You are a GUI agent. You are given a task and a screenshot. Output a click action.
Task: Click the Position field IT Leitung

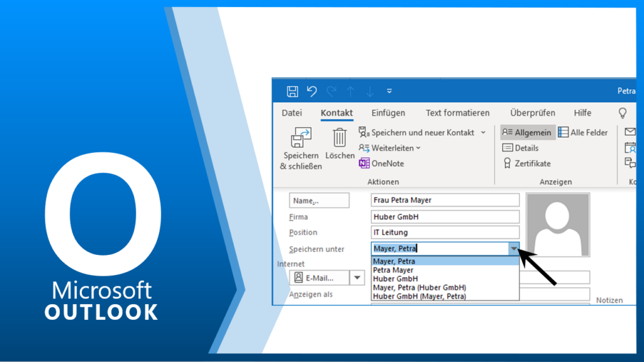(x=445, y=232)
